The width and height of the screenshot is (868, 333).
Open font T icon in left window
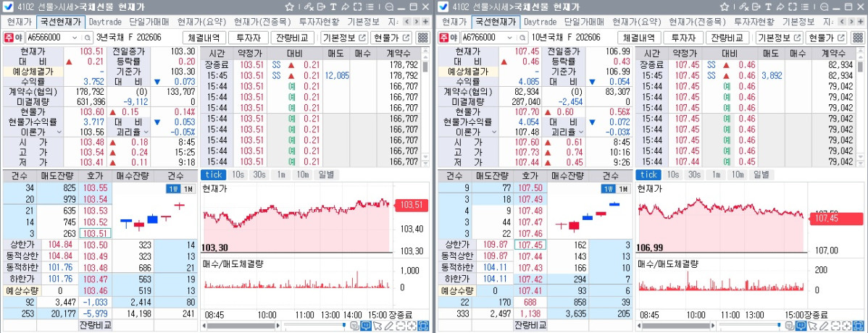pyautogui.click(x=333, y=7)
